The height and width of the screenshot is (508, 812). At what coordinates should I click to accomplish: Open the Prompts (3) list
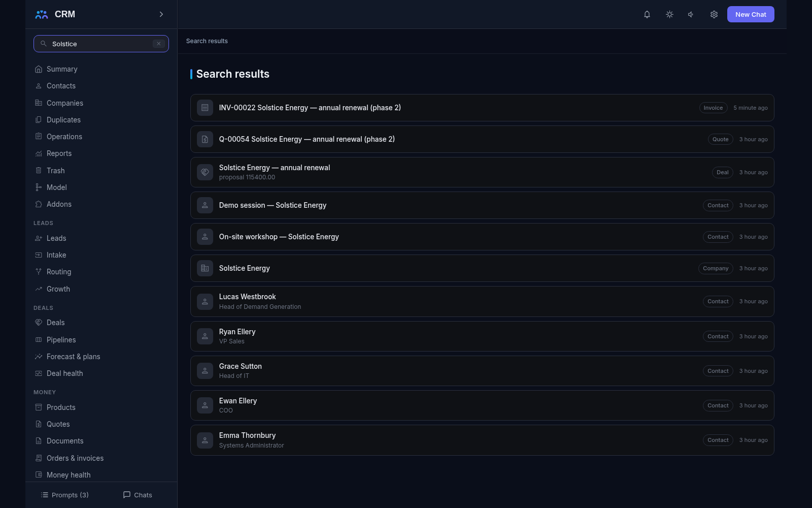point(65,495)
